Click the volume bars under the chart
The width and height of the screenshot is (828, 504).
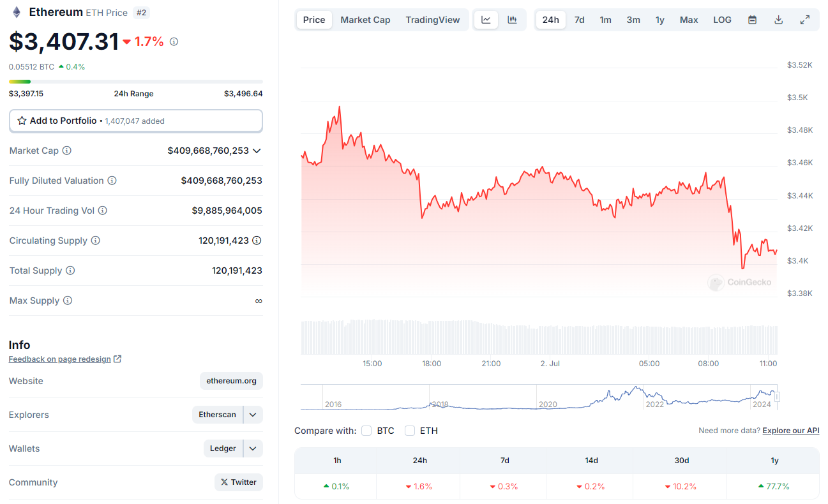click(539, 337)
